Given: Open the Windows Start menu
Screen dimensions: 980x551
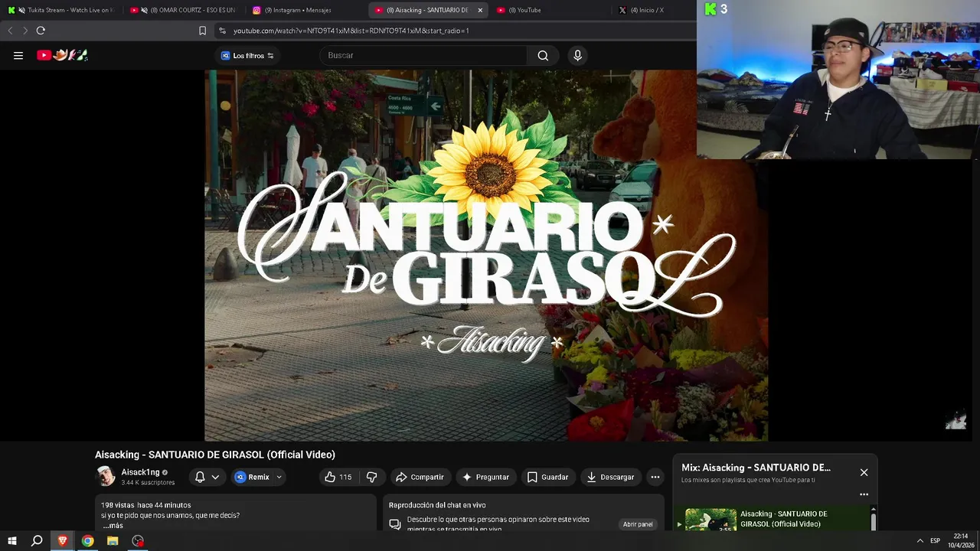Looking at the screenshot, I should tap(11, 541).
